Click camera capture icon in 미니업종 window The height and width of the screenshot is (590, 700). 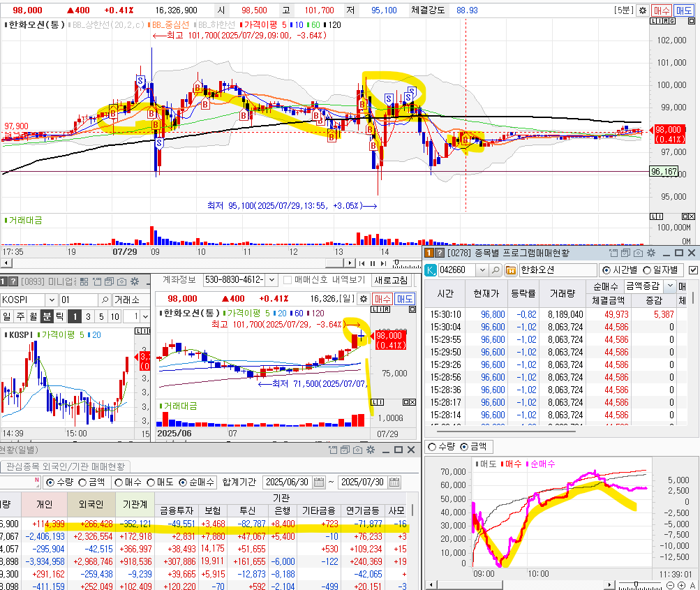coord(121,282)
